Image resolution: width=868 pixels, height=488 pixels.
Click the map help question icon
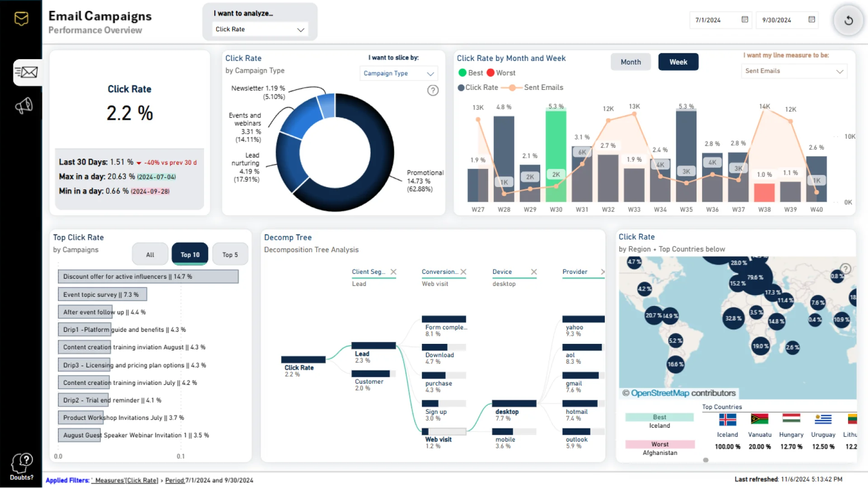pyautogui.click(x=845, y=269)
